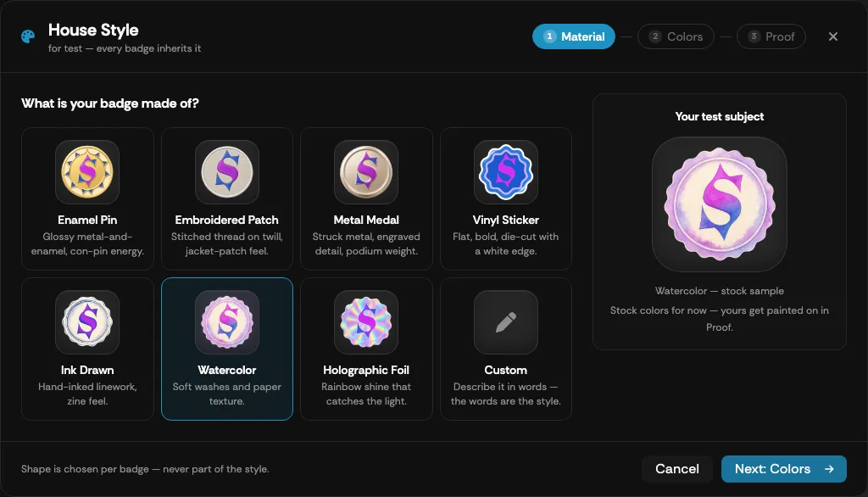Click the Cancel button
Viewport: 868px width, 497px height.
677,469
